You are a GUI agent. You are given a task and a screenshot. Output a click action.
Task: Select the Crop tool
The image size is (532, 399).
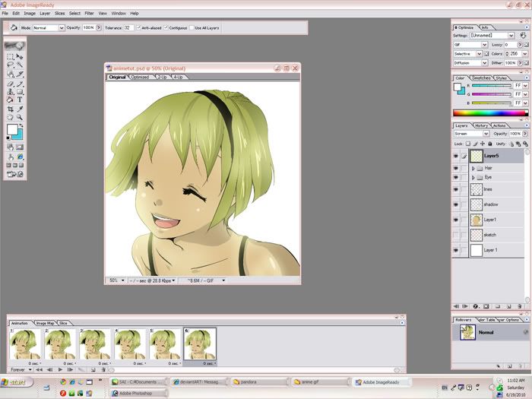click(x=11, y=109)
